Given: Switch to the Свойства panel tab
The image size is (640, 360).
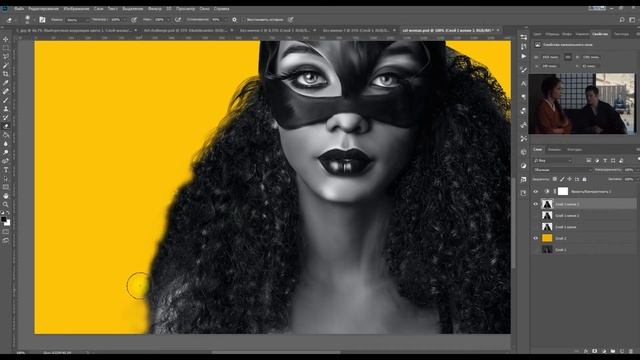Looking at the screenshot, I should coord(600,34).
